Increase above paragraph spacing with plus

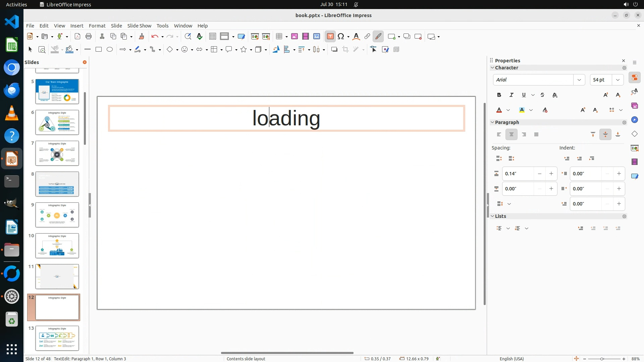click(x=551, y=174)
